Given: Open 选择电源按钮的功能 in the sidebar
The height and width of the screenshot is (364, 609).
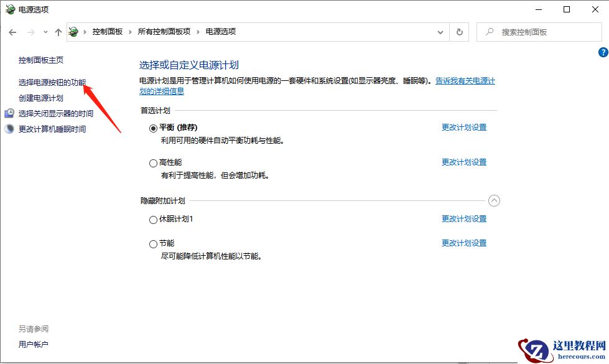Looking at the screenshot, I should (x=50, y=82).
